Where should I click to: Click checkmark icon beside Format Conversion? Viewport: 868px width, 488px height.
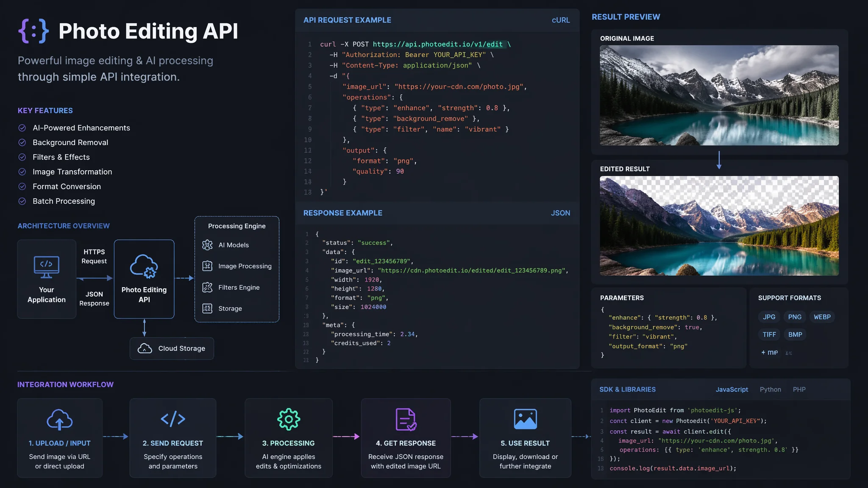coord(22,186)
